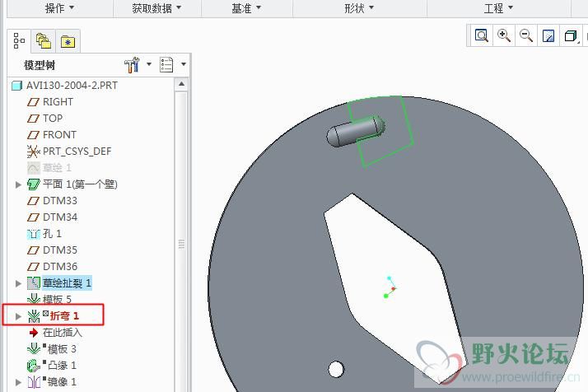
Task: Click the model tree settings hammer icon
Action: (x=132, y=65)
